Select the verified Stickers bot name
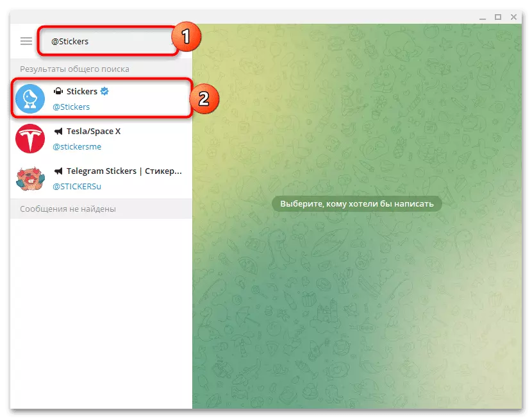 [82, 91]
